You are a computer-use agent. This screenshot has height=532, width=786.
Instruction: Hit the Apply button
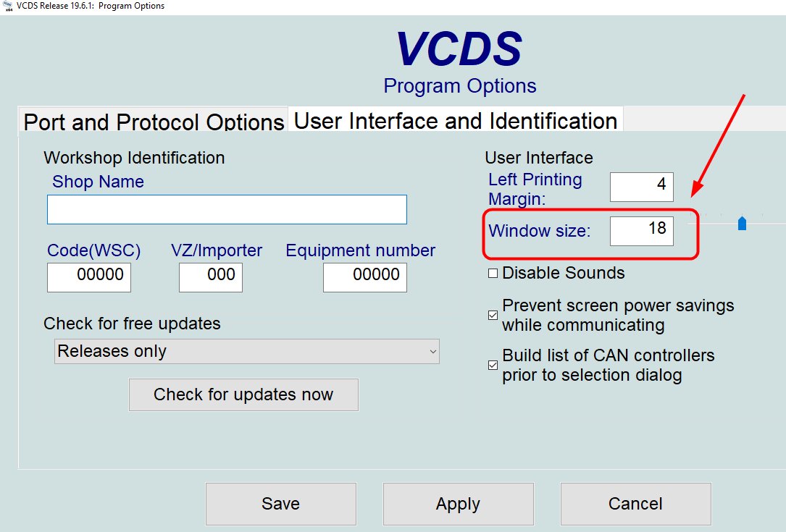point(458,504)
